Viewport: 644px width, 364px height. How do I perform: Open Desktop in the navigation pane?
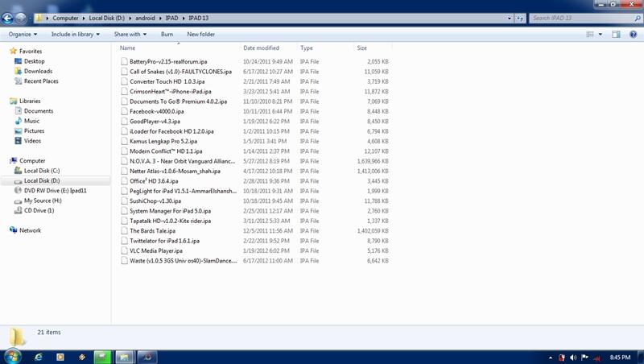(34, 61)
